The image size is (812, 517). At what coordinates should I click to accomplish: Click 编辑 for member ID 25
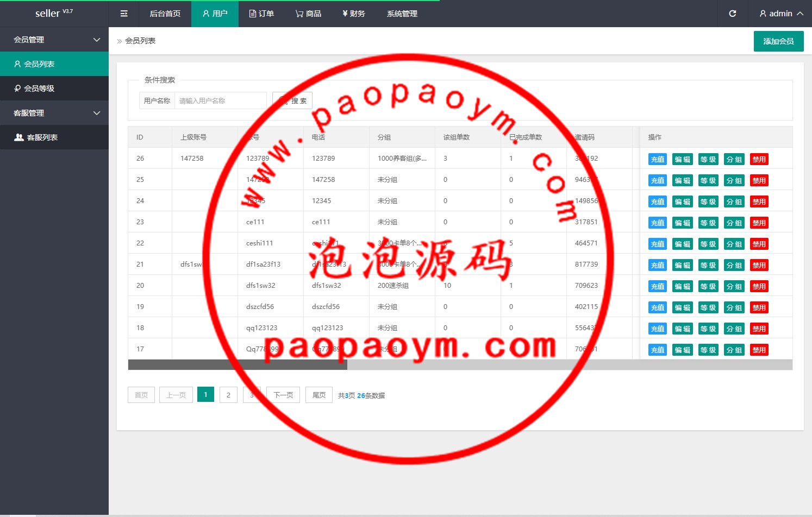[682, 180]
